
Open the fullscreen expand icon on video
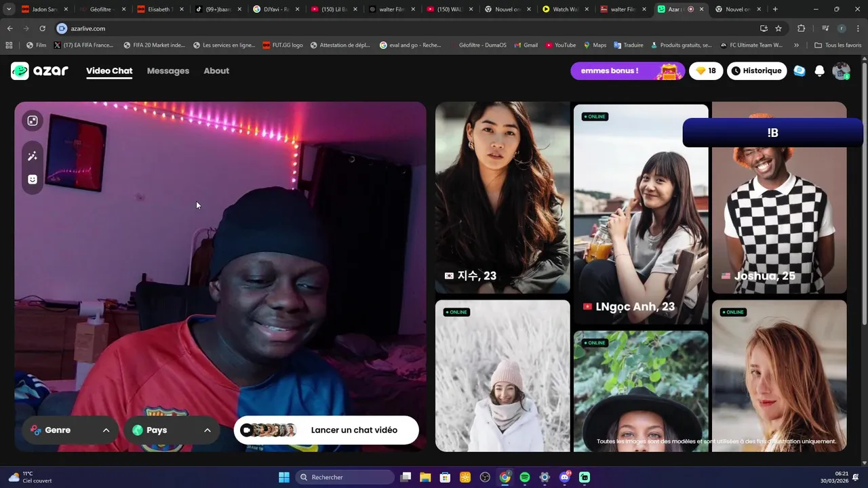tap(33, 121)
